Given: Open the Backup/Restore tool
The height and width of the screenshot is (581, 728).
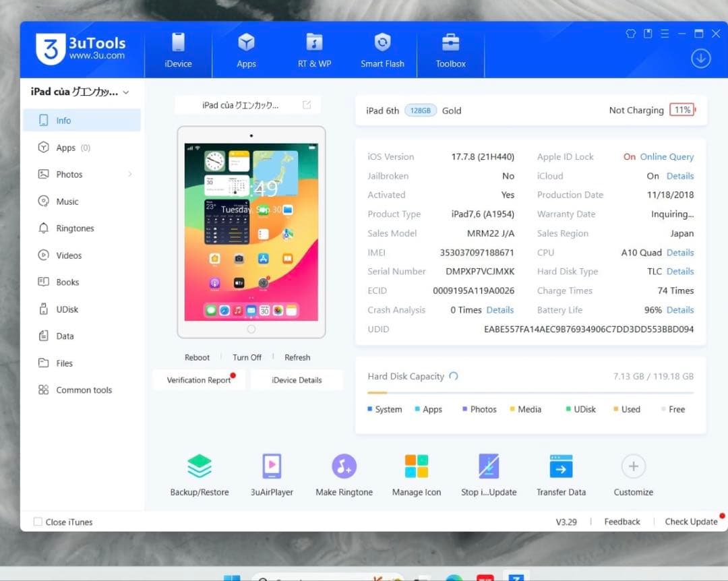Looking at the screenshot, I should click(200, 472).
